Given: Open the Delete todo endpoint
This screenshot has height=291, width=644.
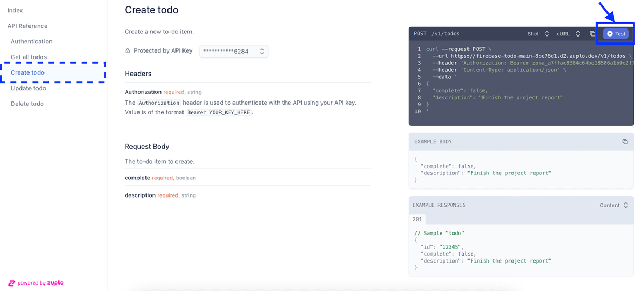Looking at the screenshot, I should (27, 104).
